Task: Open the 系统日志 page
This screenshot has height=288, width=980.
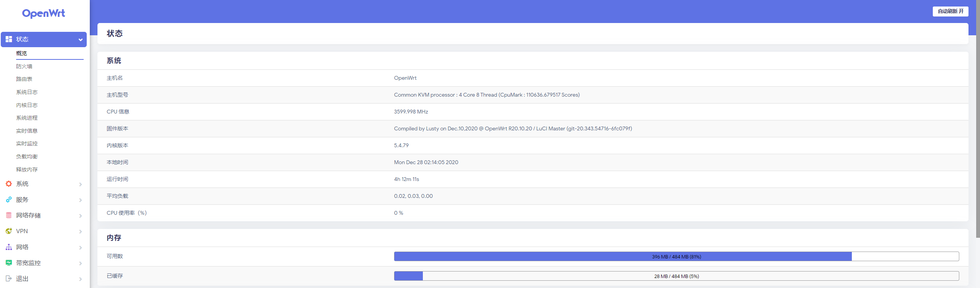Action: click(27, 92)
